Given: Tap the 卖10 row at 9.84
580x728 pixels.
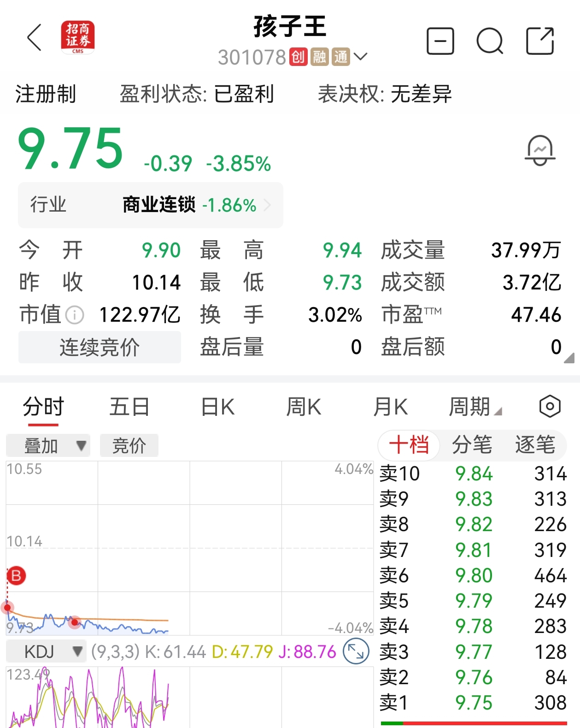Looking at the screenshot, I should pos(473,473).
